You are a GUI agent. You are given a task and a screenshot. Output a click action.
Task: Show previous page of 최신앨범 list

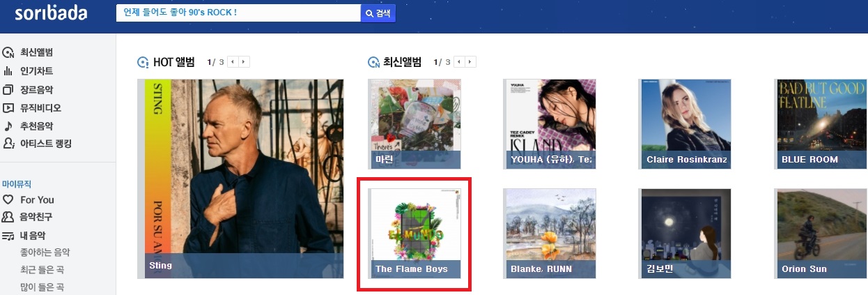460,62
